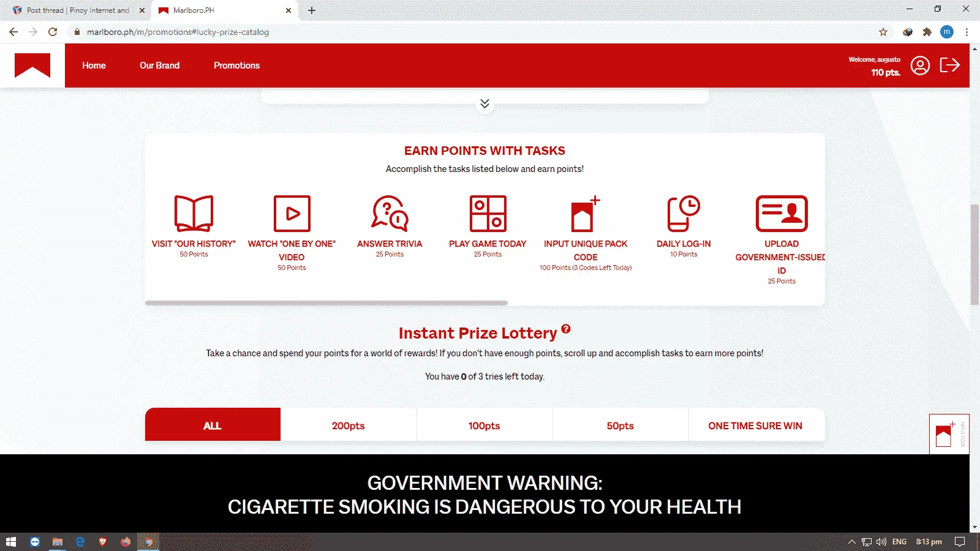
Task: Open the Chrome extensions puzzle icon
Action: tap(927, 32)
